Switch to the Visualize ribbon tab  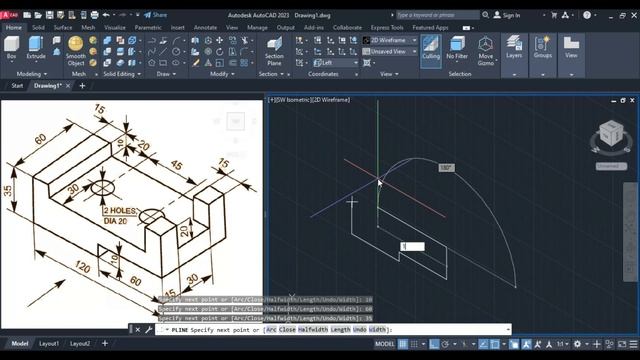point(115,27)
